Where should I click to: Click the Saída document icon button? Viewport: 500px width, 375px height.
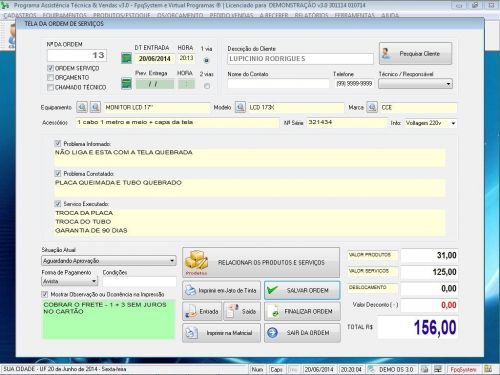click(x=242, y=311)
